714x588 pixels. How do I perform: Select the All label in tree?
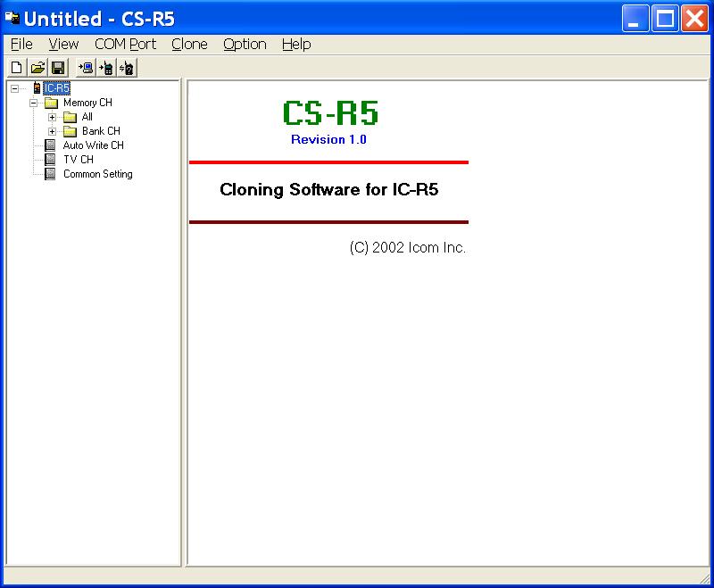coord(87,117)
